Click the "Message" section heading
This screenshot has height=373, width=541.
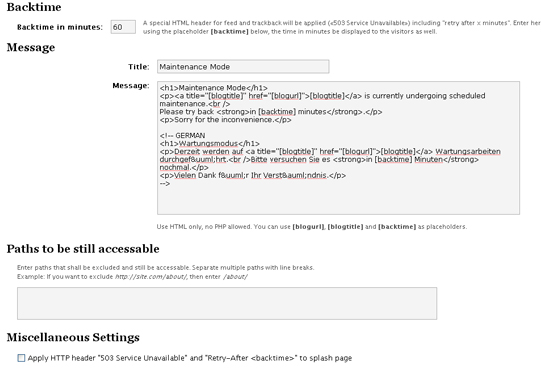tap(31, 47)
